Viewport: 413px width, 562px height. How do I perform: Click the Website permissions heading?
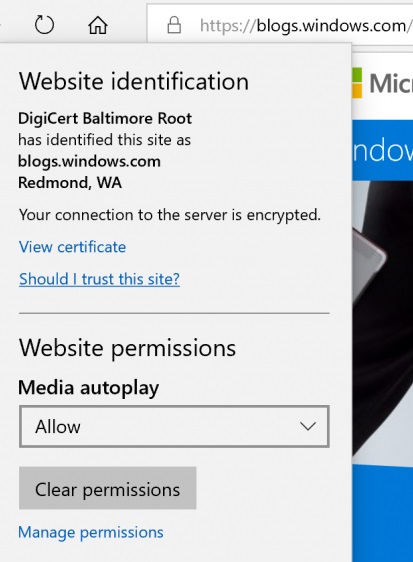coord(127,348)
